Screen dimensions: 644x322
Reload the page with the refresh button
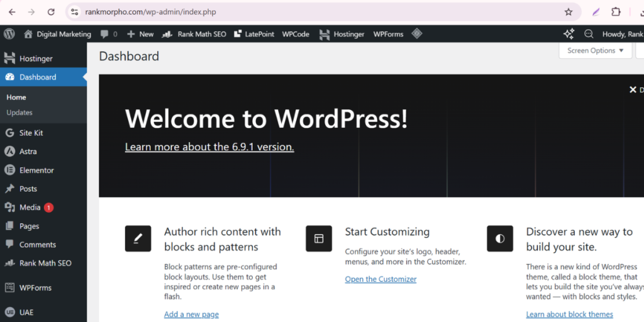[x=51, y=12]
